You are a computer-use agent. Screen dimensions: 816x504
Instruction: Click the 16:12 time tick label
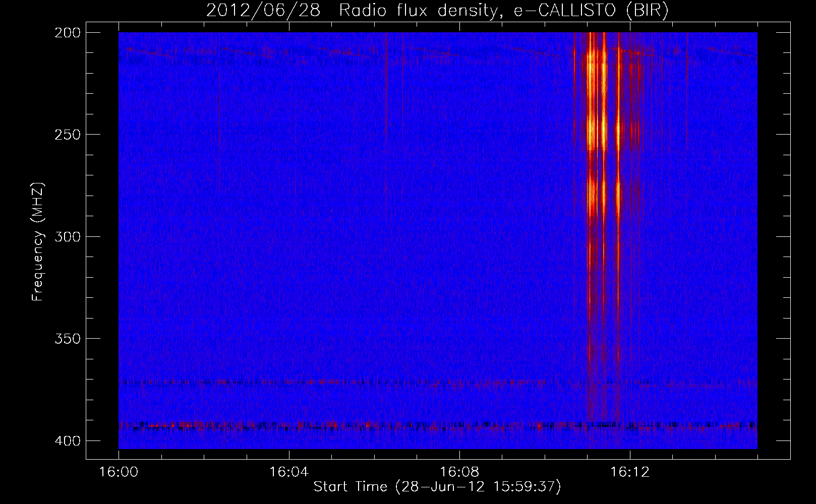tap(630, 472)
